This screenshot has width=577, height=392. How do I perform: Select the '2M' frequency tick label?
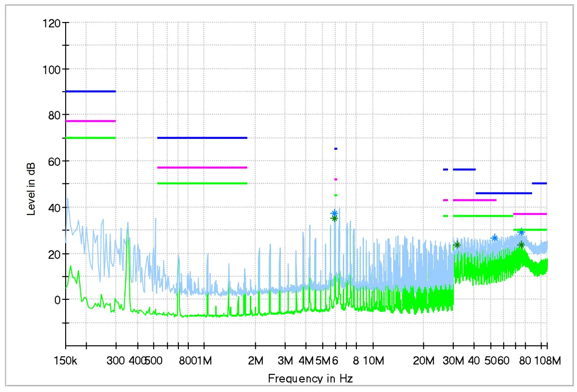(x=256, y=361)
